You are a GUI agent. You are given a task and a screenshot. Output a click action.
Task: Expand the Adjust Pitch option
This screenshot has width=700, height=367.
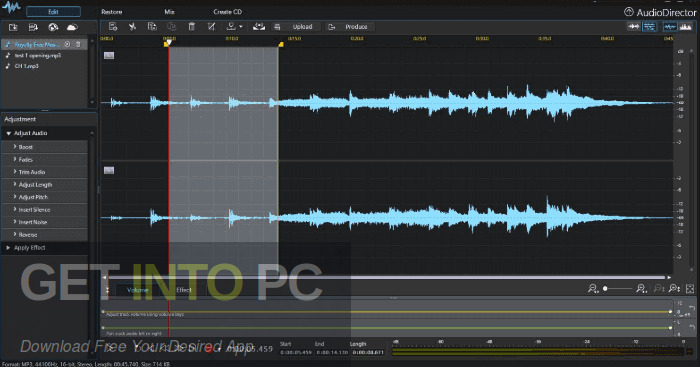tap(44, 197)
